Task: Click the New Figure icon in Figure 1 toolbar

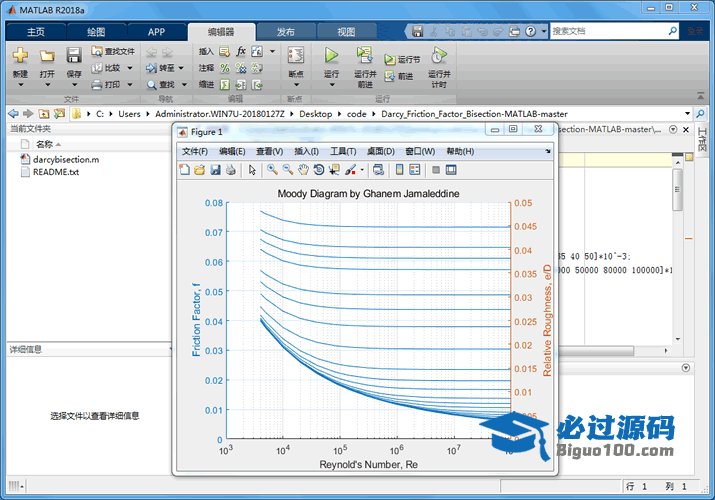Action: click(184, 170)
